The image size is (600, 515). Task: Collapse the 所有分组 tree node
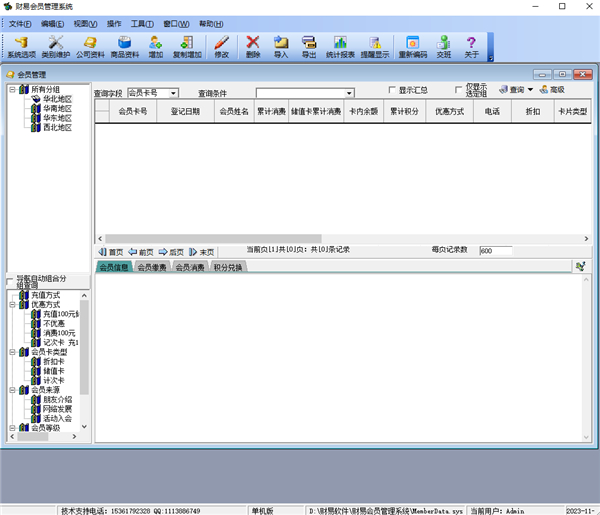11,90
